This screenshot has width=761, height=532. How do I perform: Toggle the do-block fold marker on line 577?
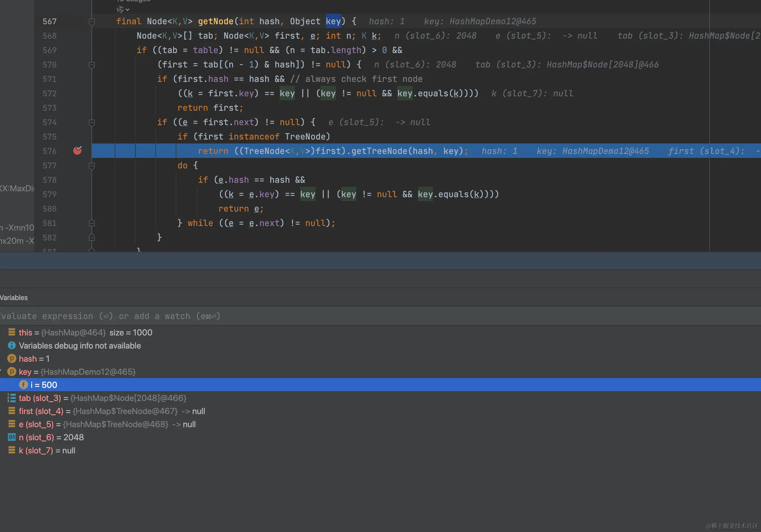pyautogui.click(x=92, y=166)
